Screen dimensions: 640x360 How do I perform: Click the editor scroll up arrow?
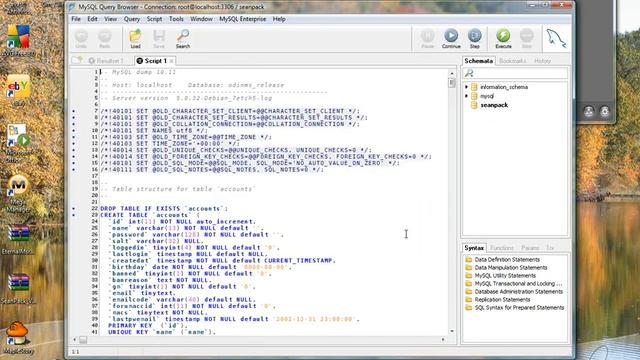(451, 73)
